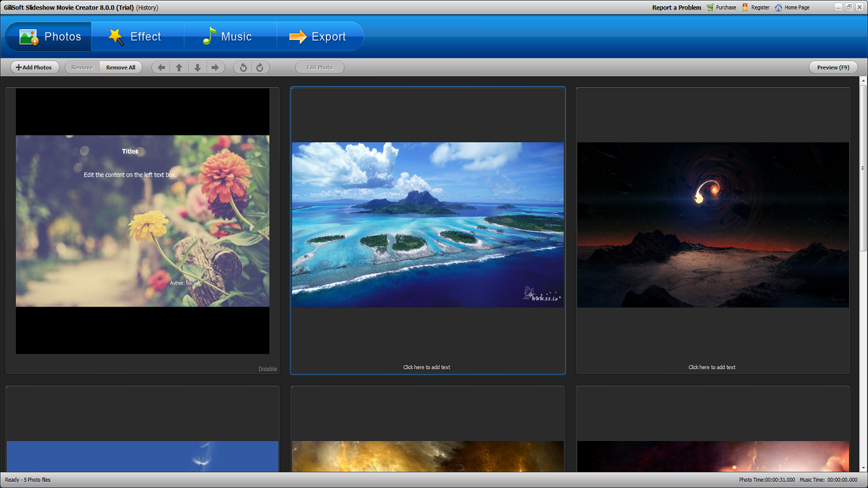Screen dimensions: 868x488
Task: Click the Photos tab picture icon
Action: 29,37
